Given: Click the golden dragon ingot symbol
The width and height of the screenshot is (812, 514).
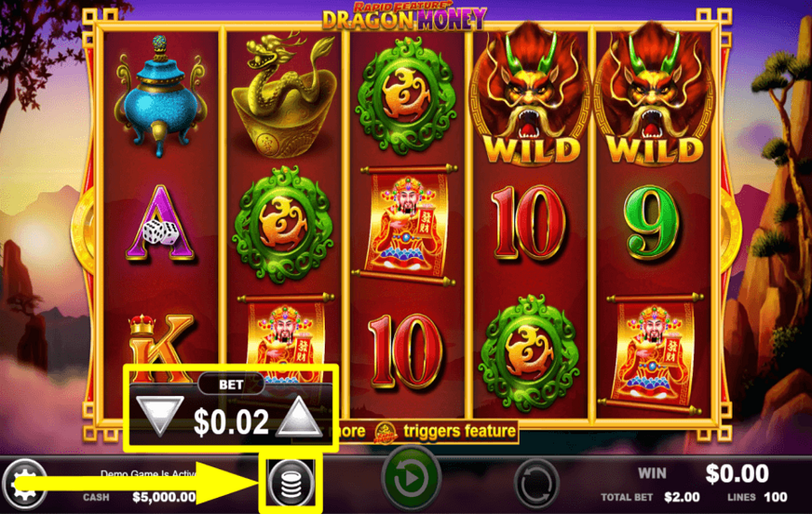Looking at the screenshot, I should click(284, 96).
